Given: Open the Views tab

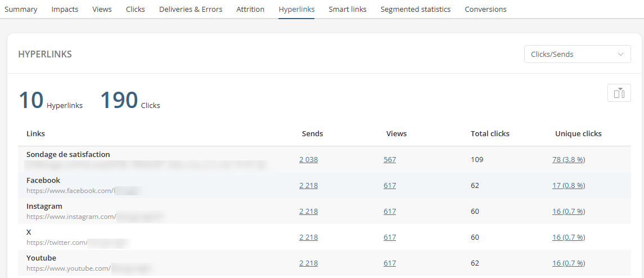Looking at the screenshot, I should tap(102, 9).
